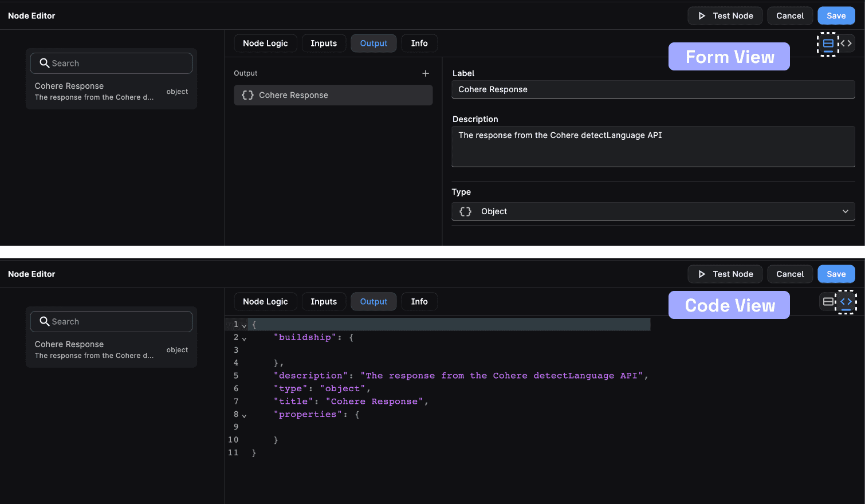Screen dimensions: 865x504
Task: Collapse the "properties" block at line 8
Action: click(x=245, y=415)
